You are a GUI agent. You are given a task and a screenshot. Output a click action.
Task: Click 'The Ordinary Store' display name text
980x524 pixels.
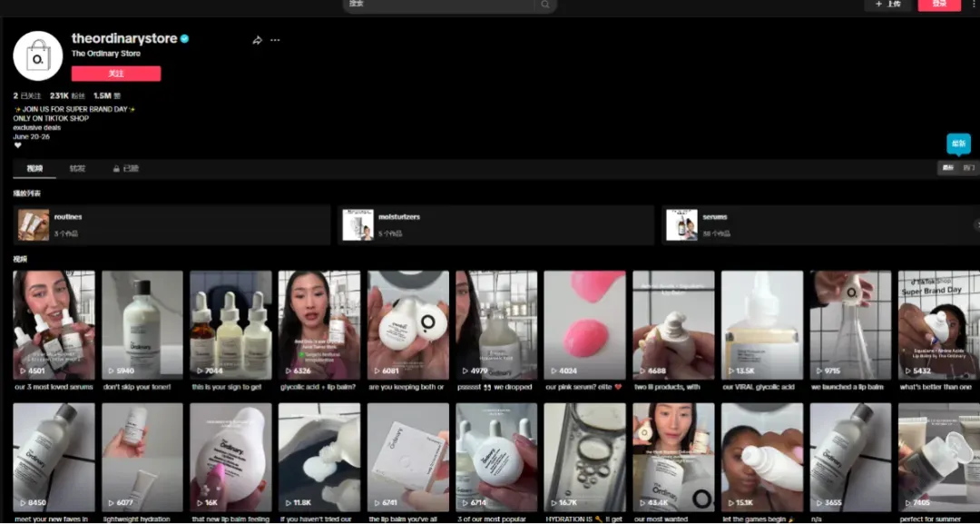click(x=105, y=54)
